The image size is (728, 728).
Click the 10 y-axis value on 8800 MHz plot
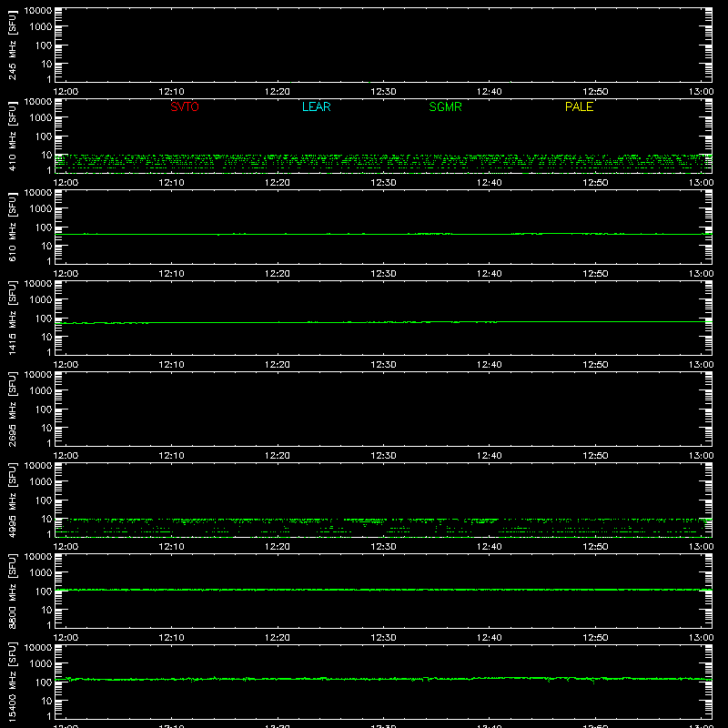coord(46,610)
